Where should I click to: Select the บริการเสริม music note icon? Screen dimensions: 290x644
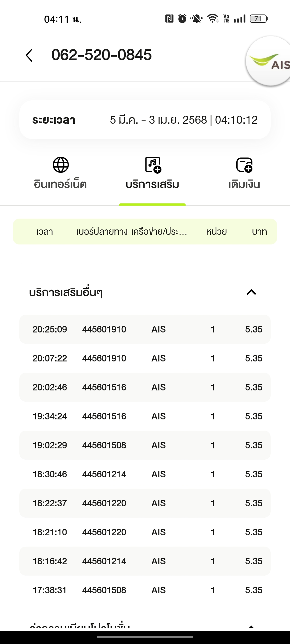click(153, 164)
